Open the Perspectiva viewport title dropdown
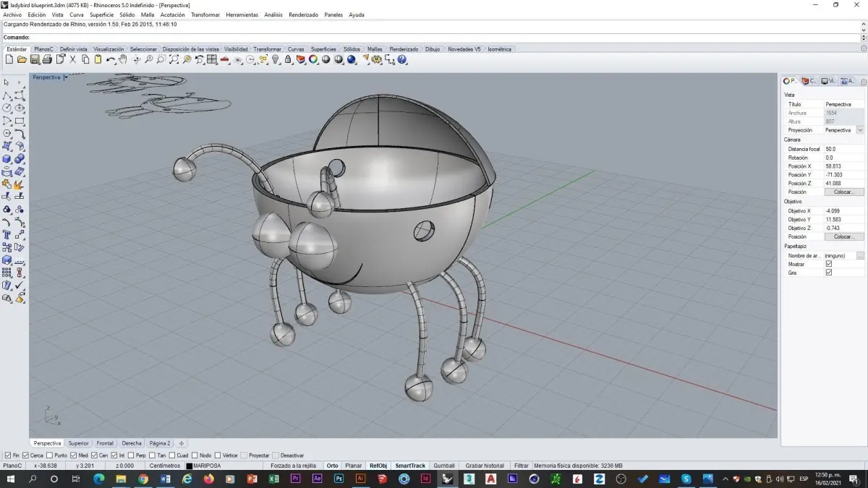Screen dimensions: 868x488 coord(66,77)
